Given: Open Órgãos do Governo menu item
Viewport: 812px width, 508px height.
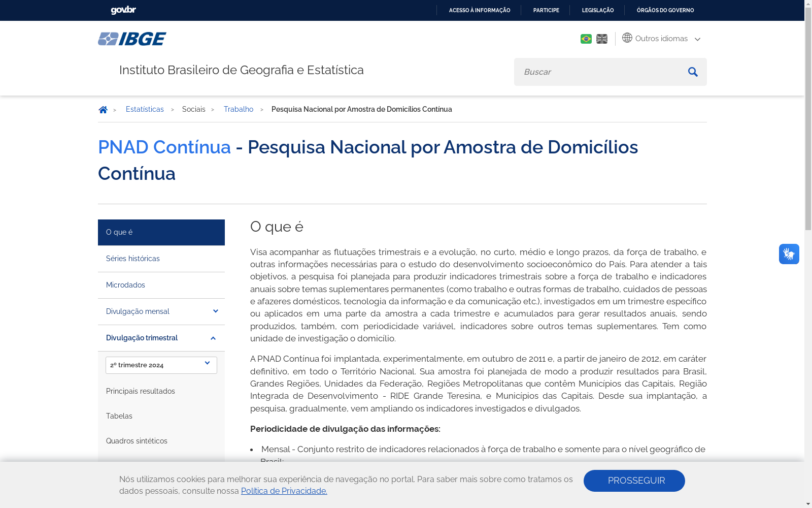Looking at the screenshot, I should pyautogui.click(x=665, y=10).
